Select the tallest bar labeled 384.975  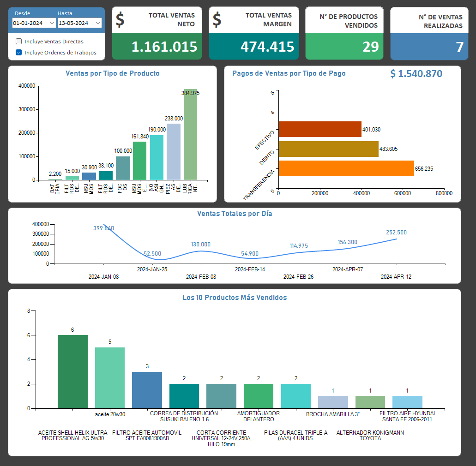click(x=190, y=135)
